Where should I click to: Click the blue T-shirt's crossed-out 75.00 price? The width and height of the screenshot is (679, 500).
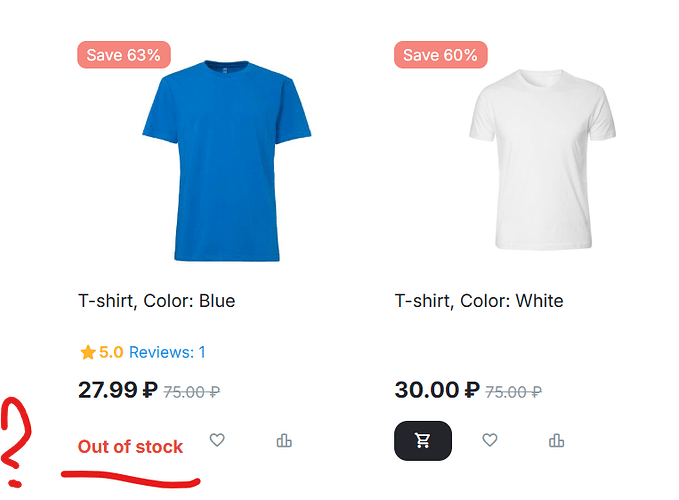[192, 392]
